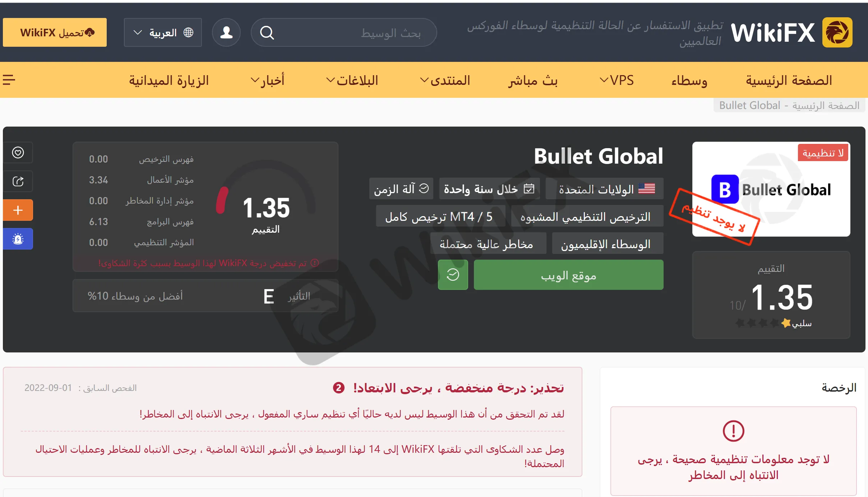Click the number 2 warning count badge
868x497 pixels.
click(x=338, y=388)
